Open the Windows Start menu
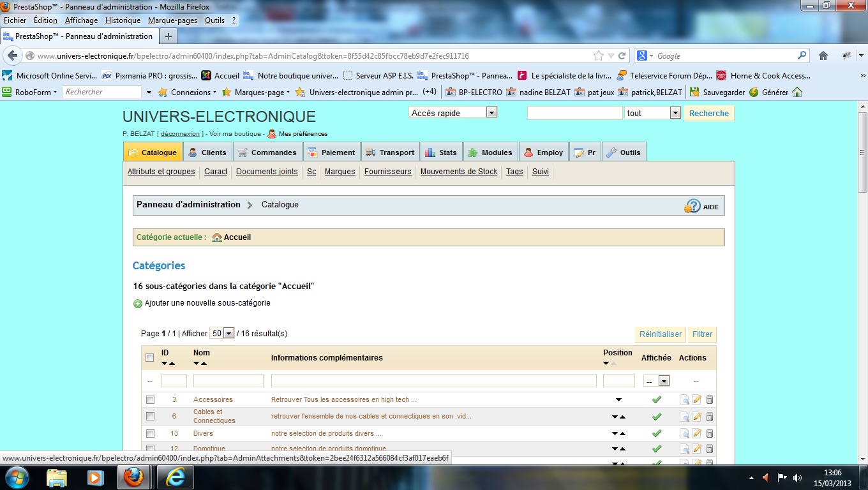 pos(17,477)
